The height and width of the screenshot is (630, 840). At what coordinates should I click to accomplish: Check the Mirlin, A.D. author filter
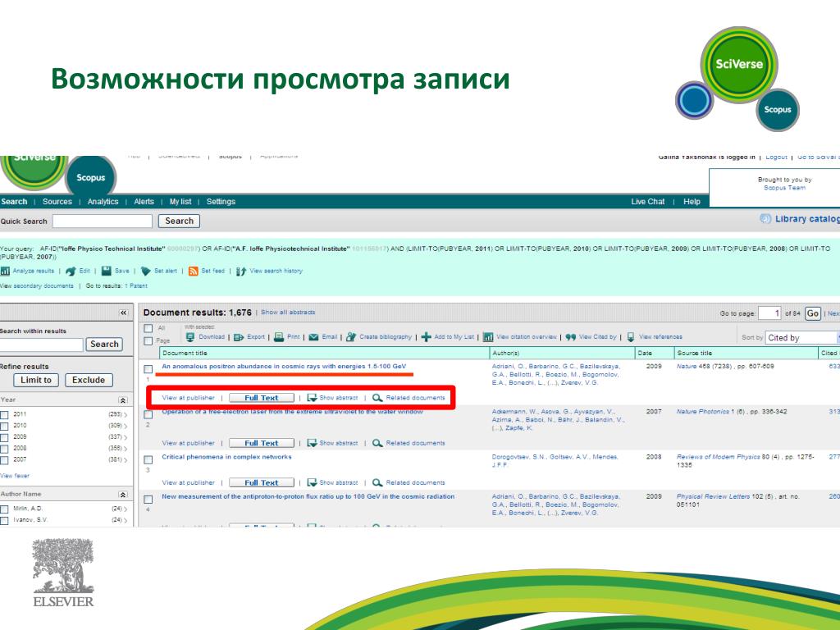(4, 509)
